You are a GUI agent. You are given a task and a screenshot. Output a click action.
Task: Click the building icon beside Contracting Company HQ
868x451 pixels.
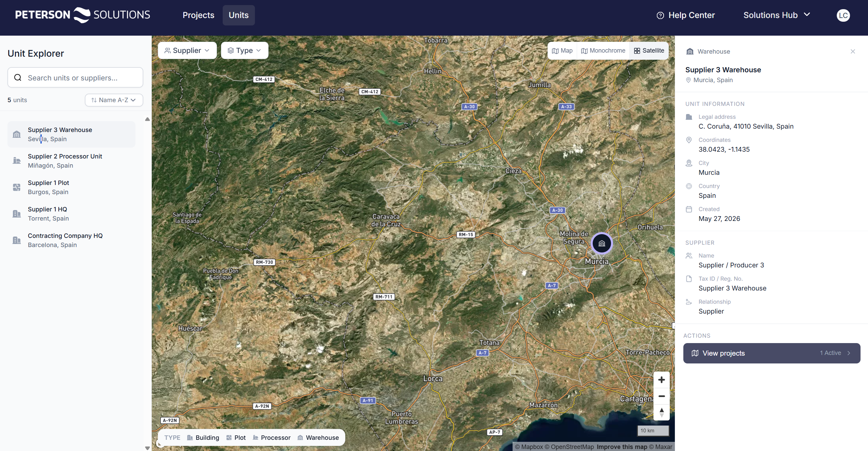[x=17, y=240]
